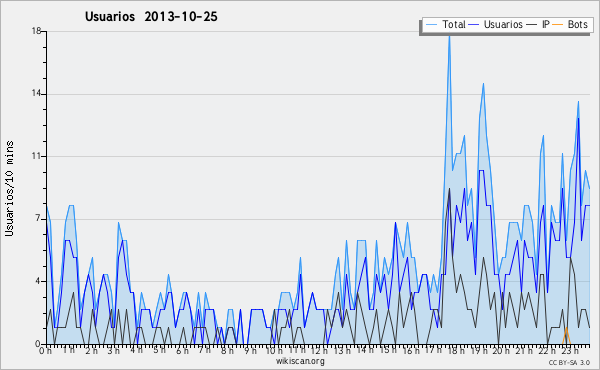The height and width of the screenshot is (370, 600).
Task: Click the orange Bots legend line
Action: pos(558,25)
